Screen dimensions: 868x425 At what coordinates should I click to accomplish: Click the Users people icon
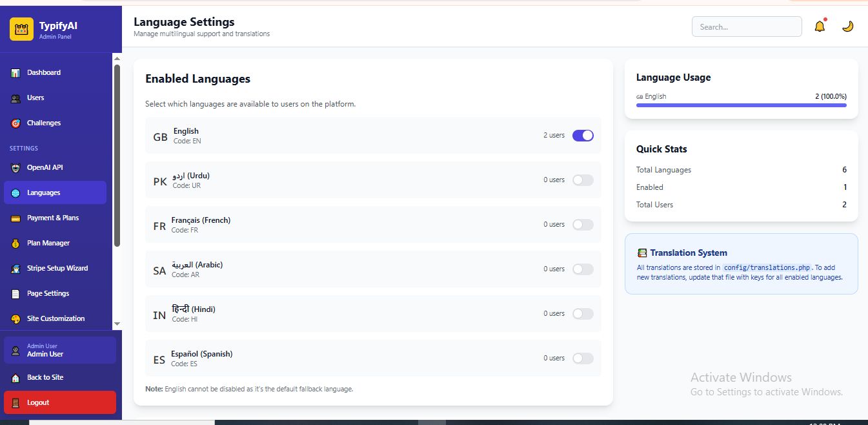tap(15, 98)
